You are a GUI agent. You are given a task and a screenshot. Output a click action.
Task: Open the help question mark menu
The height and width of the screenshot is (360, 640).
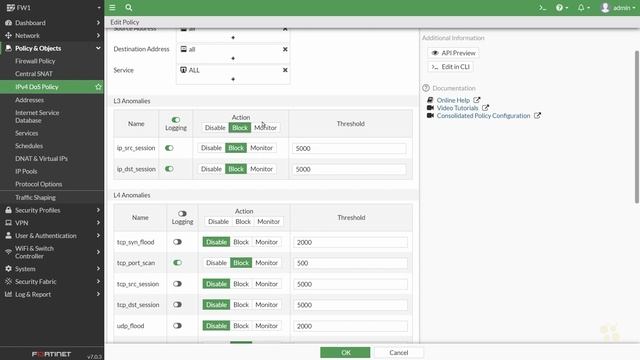point(562,8)
